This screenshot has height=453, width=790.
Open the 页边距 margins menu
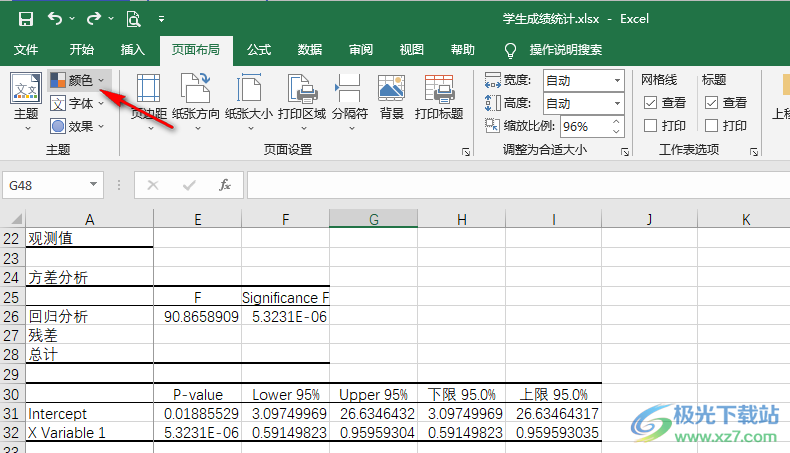[x=149, y=102]
